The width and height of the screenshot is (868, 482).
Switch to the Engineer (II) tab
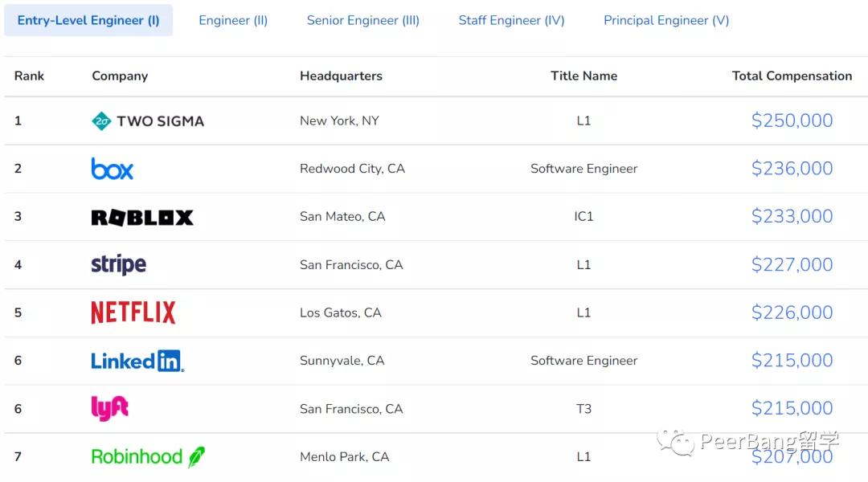[233, 21]
